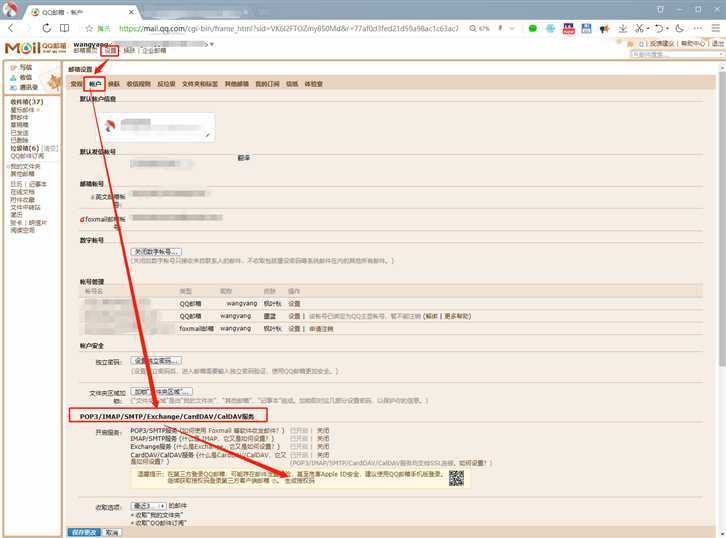This screenshot has height=538, width=726.
Task: Open the 反垃圾 anti-spam tab
Action: click(x=166, y=84)
